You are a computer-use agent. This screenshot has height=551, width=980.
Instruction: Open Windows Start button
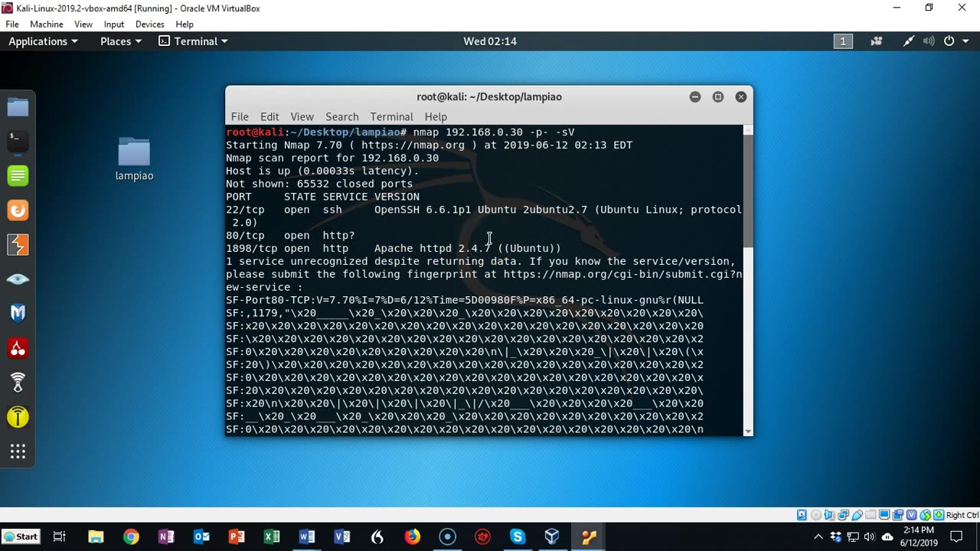[x=21, y=536]
